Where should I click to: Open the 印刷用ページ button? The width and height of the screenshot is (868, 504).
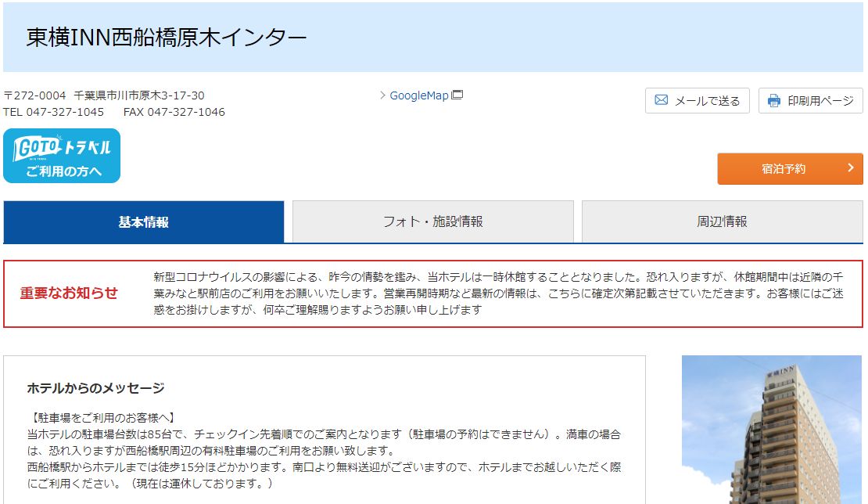(810, 101)
